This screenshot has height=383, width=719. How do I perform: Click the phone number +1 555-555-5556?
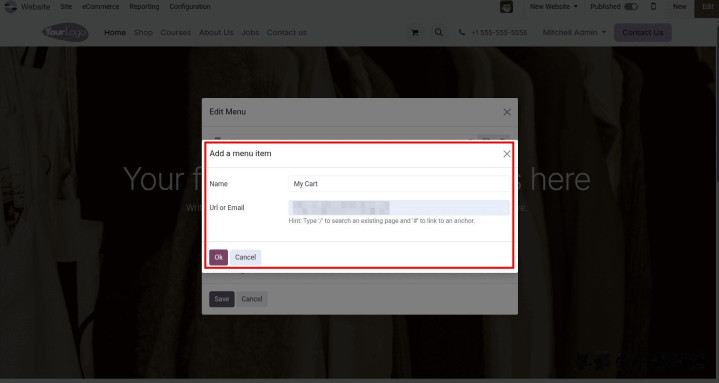[499, 33]
